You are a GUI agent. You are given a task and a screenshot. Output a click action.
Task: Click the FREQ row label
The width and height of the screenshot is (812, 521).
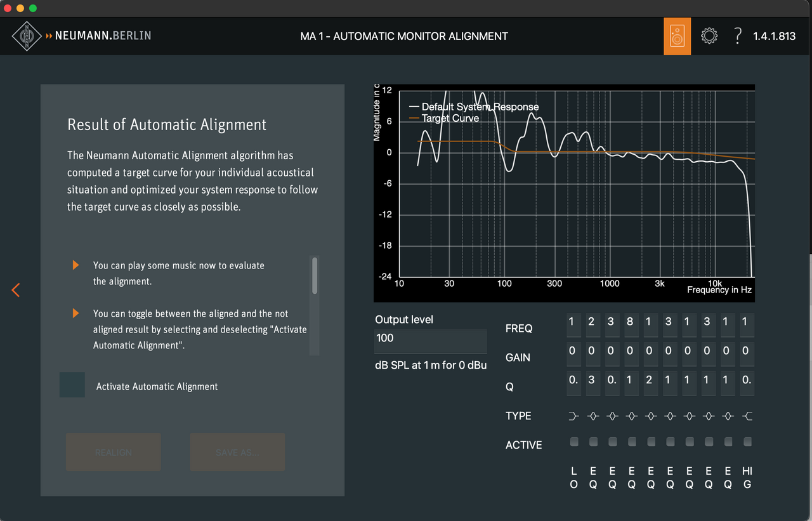tap(519, 329)
